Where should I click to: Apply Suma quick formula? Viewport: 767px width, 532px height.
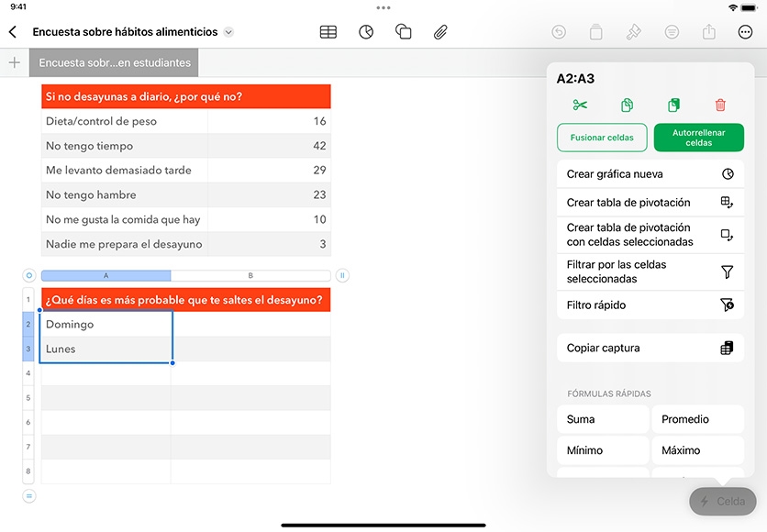click(603, 419)
